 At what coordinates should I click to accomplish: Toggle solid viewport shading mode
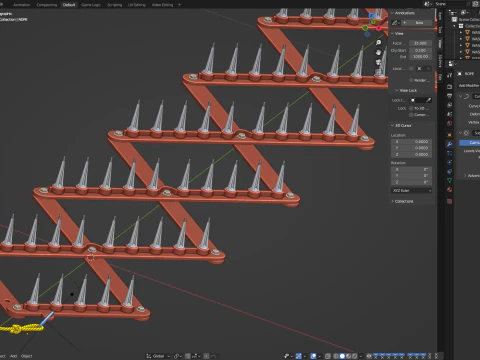pyautogui.click(x=342, y=356)
